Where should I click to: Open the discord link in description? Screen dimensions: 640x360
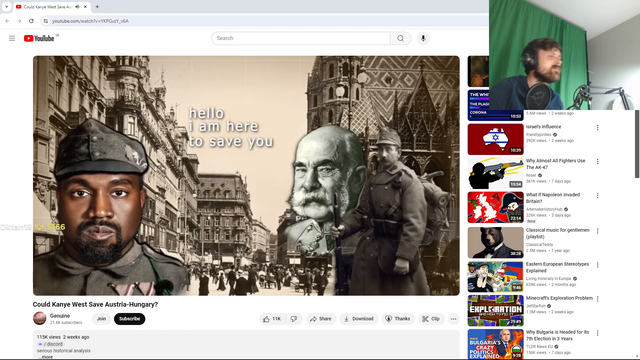tap(51, 344)
